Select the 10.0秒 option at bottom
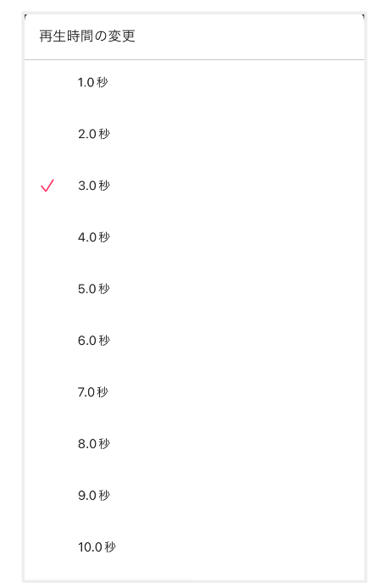The image size is (377, 588). tap(194, 547)
